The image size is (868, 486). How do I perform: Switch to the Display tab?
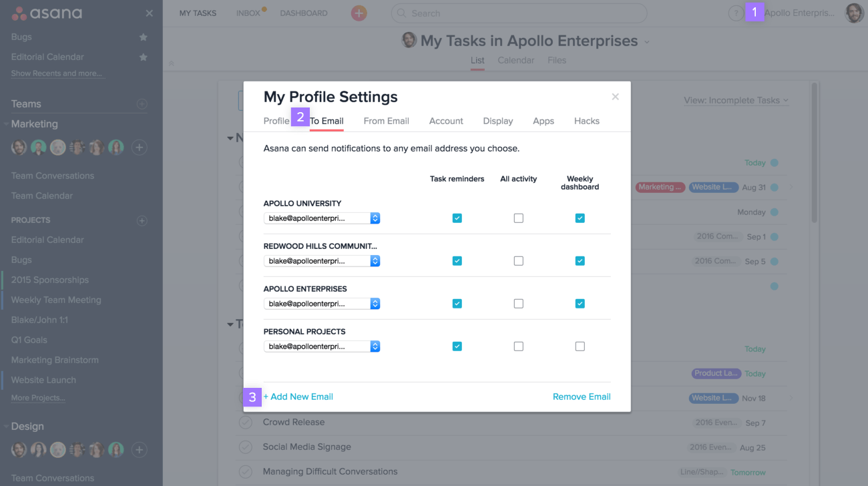point(498,121)
